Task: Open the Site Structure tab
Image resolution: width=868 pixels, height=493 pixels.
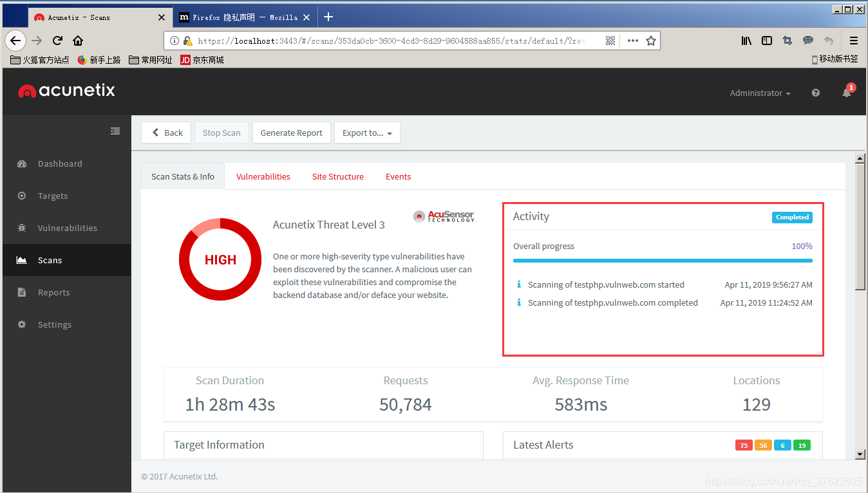Action: tap(337, 176)
